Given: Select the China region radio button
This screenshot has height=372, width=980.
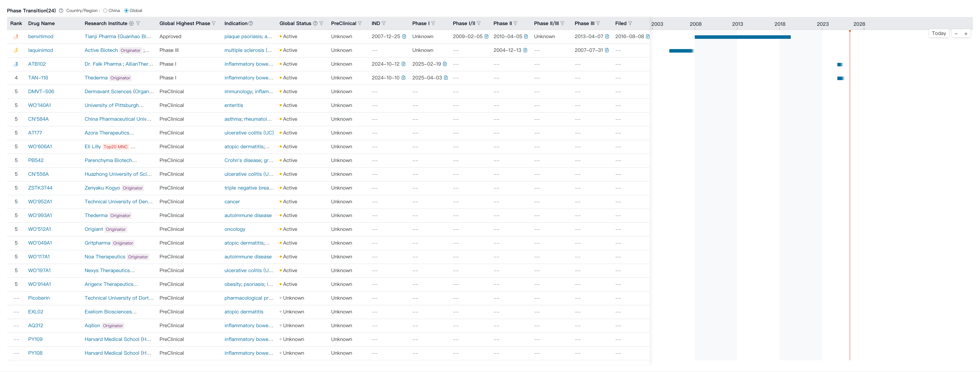Looking at the screenshot, I should [106, 11].
